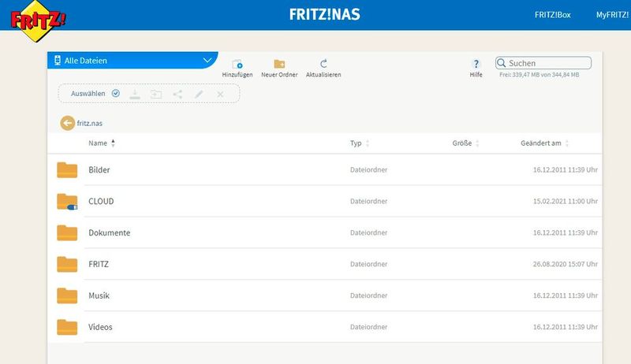Click date 15.02.2021 11:00 Uhr
The width and height of the screenshot is (631, 364).
tap(566, 201)
